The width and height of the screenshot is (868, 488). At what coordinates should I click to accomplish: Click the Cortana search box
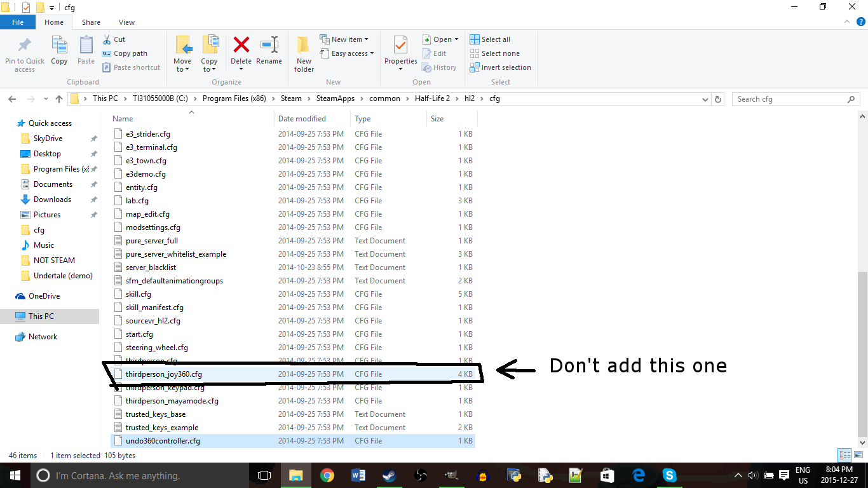point(140,475)
